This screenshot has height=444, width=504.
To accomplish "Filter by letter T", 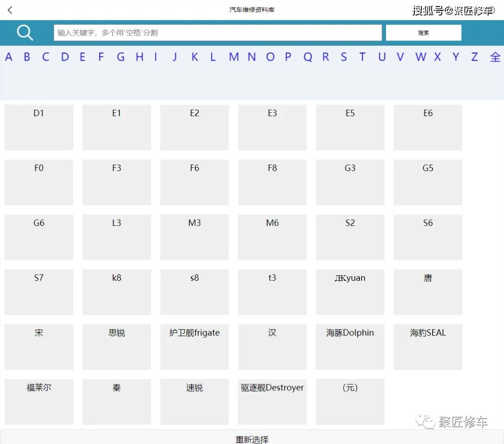I will pos(362,57).
